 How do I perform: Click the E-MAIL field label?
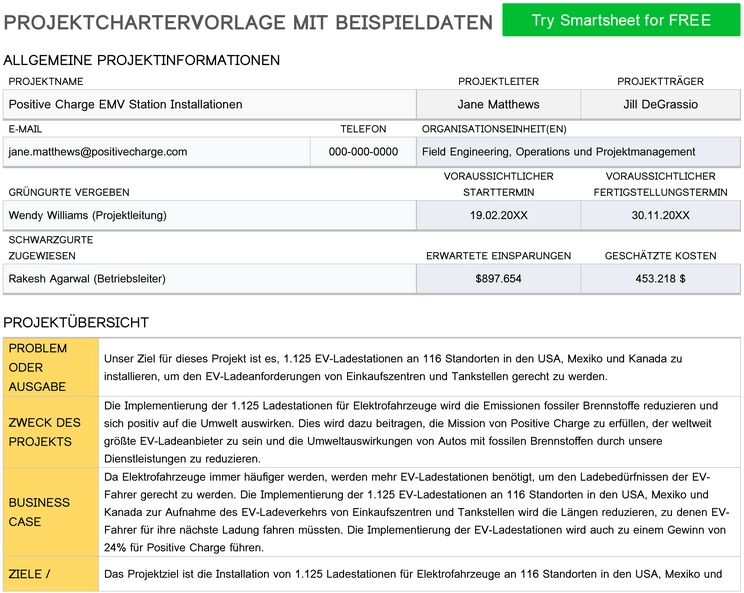click(25, 129)
